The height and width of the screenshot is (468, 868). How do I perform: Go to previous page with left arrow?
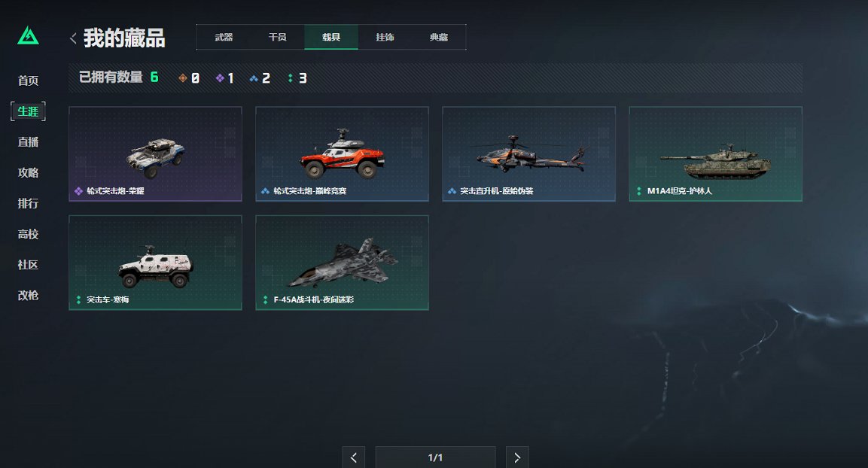[354, 457]
